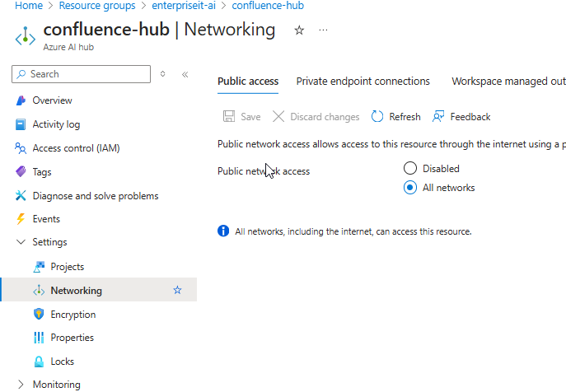Click the Activity log book icon
The width and height of the screenshot is (566, 392).
click(21, 124)
